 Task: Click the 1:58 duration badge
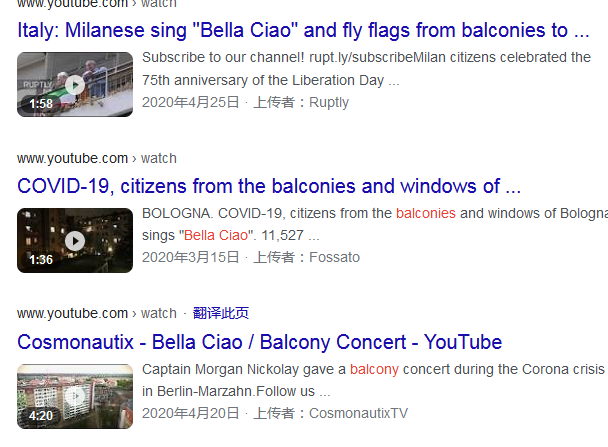pos(41,104)
